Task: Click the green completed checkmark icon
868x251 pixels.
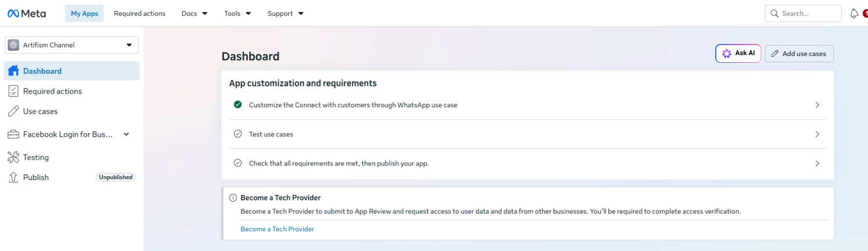Action: tap(238, 105)
